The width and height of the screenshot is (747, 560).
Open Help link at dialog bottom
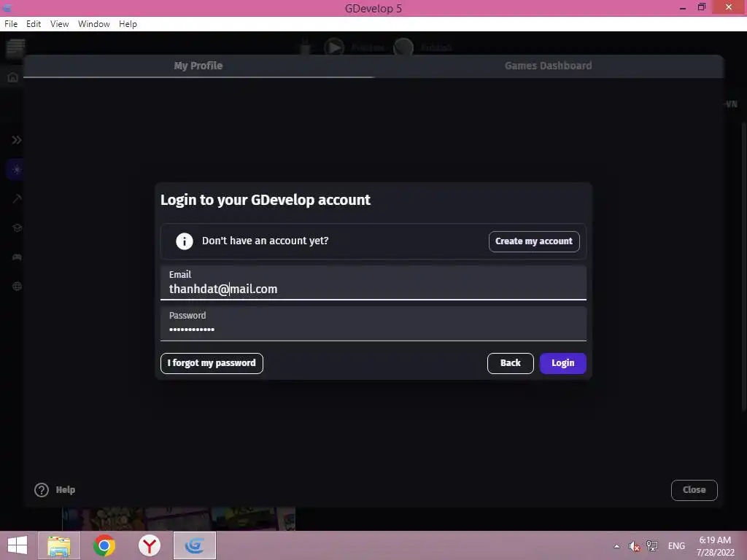point(66,490)
